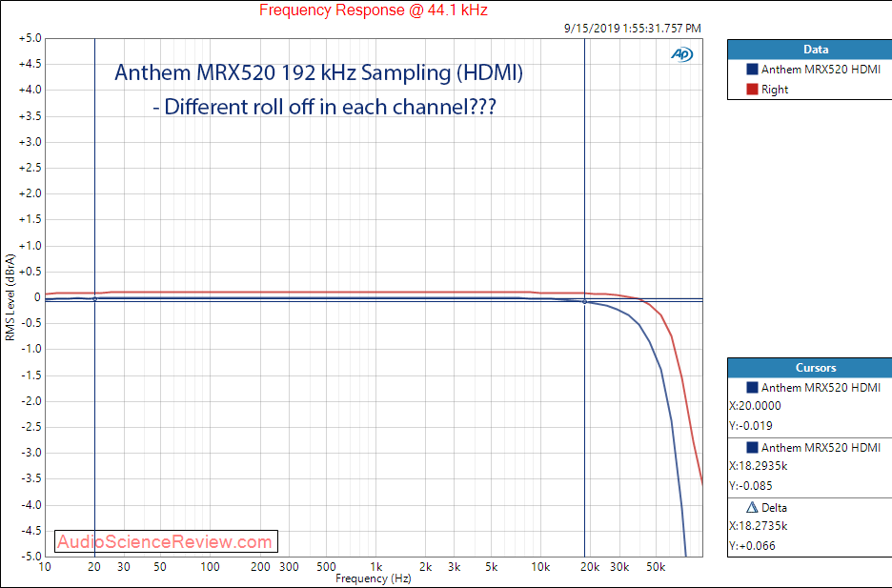
Task: Click the 50k frequency axis label
Action: [x=656, y=567]
